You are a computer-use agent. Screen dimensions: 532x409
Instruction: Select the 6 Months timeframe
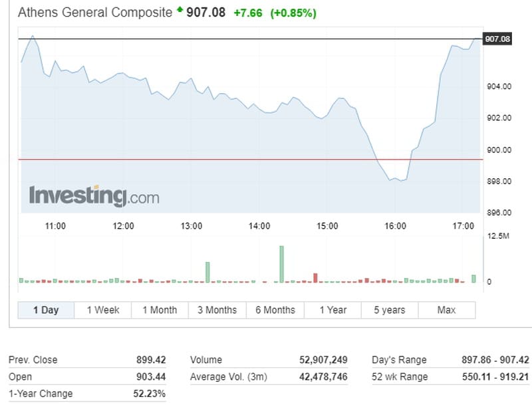click(275, 310)
